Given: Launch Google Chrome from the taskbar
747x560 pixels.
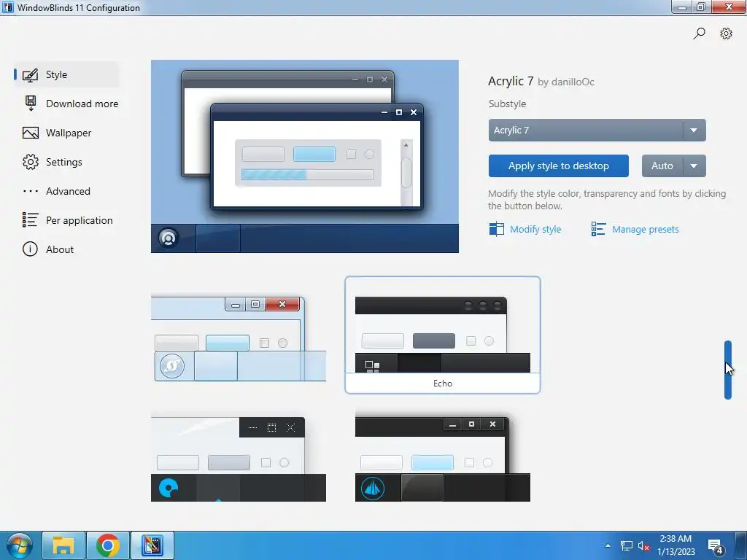Looking at the screenshot, I should click(108, 545).
